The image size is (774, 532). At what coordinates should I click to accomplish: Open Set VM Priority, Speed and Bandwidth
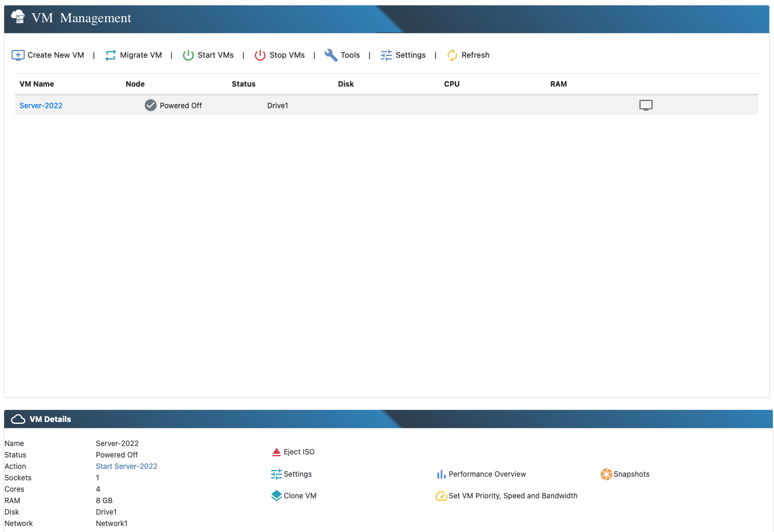513,496
